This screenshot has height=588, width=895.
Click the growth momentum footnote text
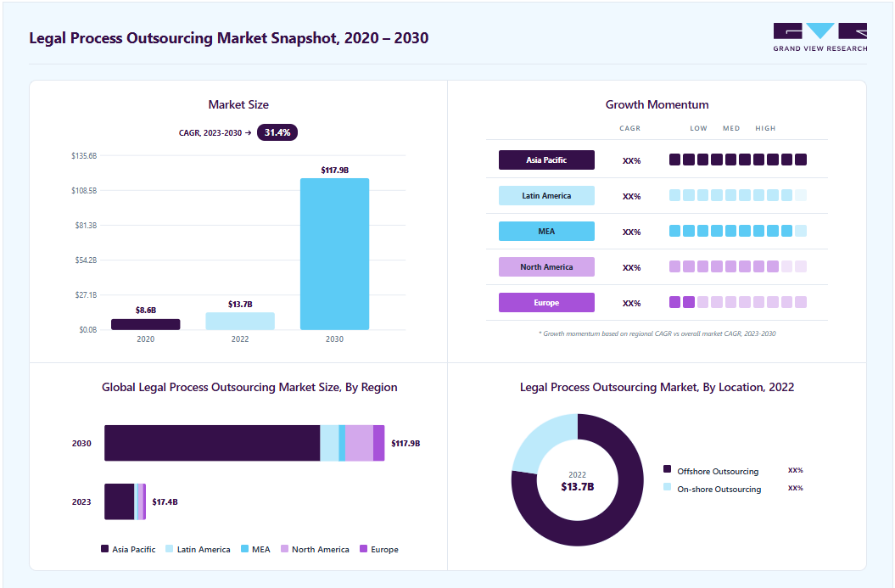(x=657, y=333)
